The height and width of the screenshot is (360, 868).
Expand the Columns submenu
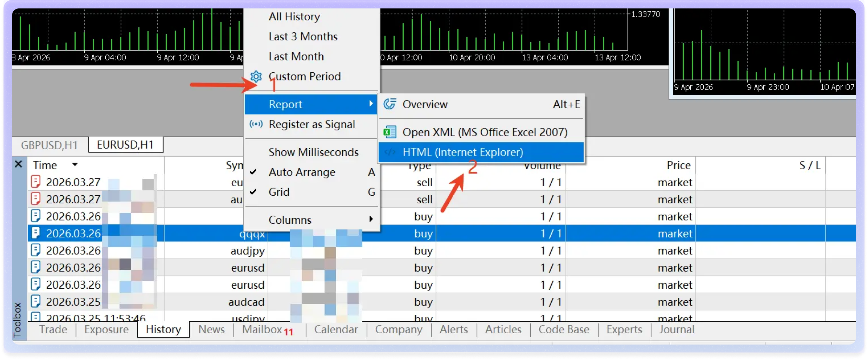click(x=312, y=220)
